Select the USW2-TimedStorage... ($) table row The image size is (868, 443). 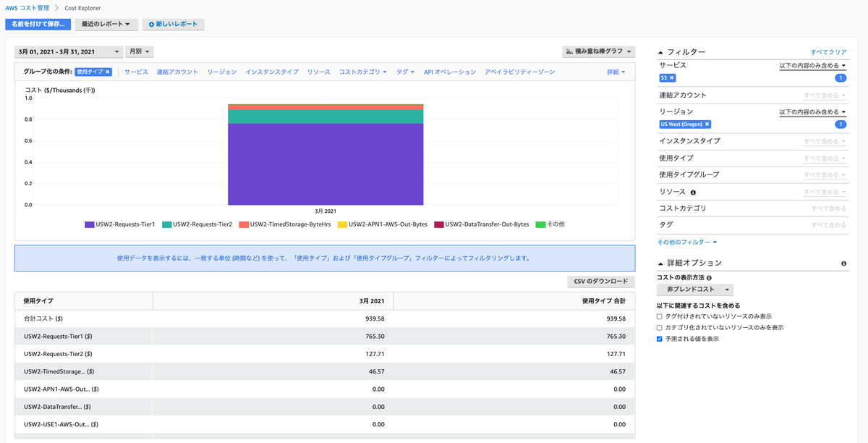325,371
